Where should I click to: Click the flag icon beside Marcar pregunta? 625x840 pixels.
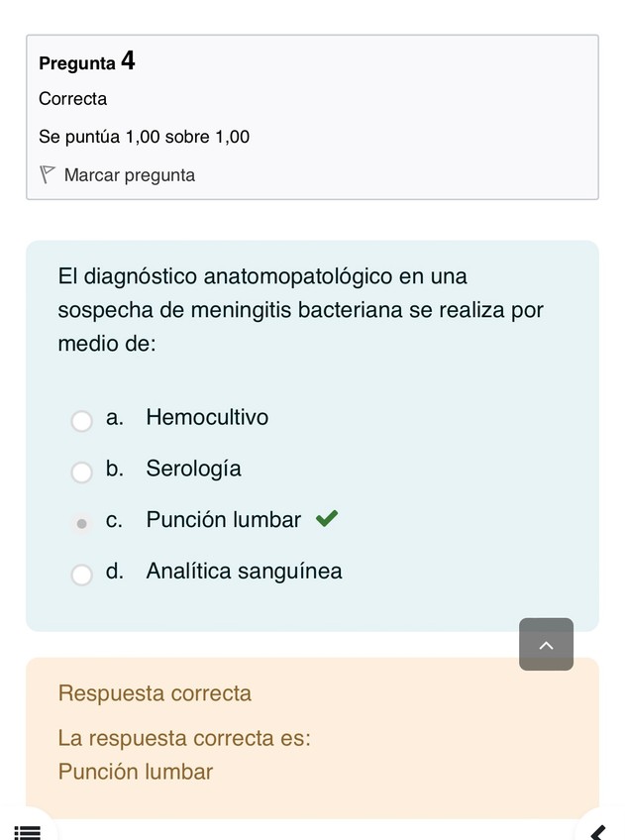(48, 175)
